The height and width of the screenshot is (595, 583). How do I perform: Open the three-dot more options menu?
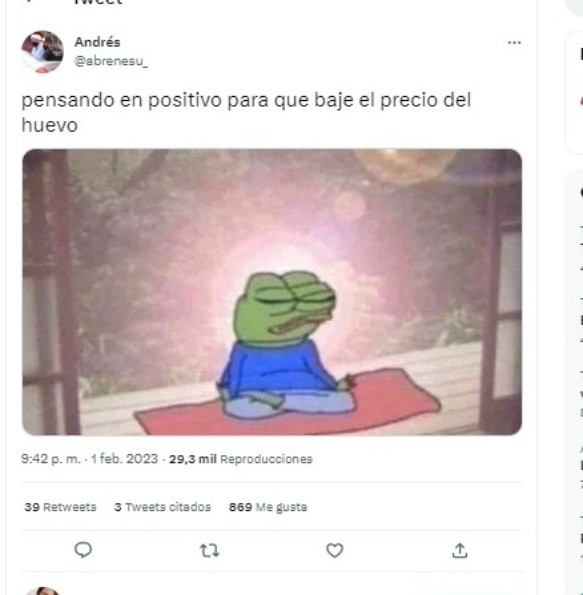pos(514,42)
